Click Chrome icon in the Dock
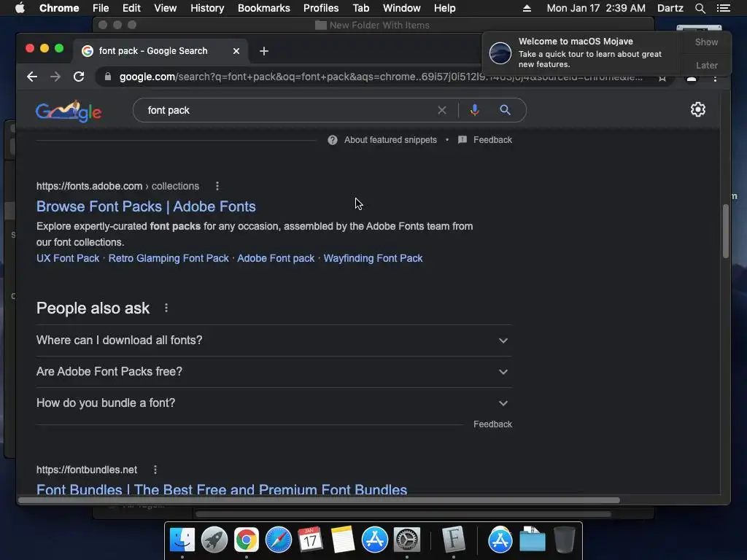 point(247,540)
